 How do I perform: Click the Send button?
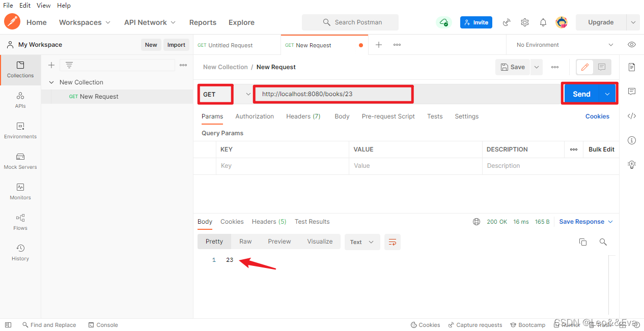tap(581, 94)
